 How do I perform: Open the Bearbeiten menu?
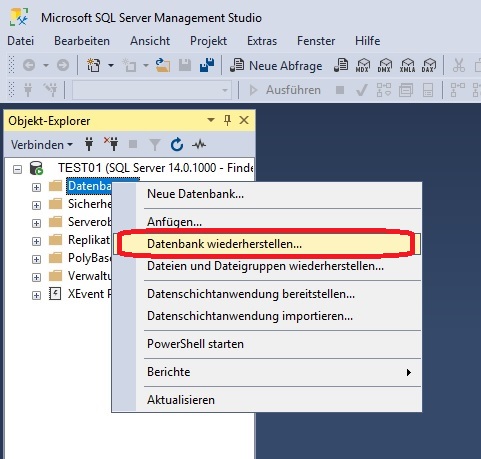coord(82,41)
